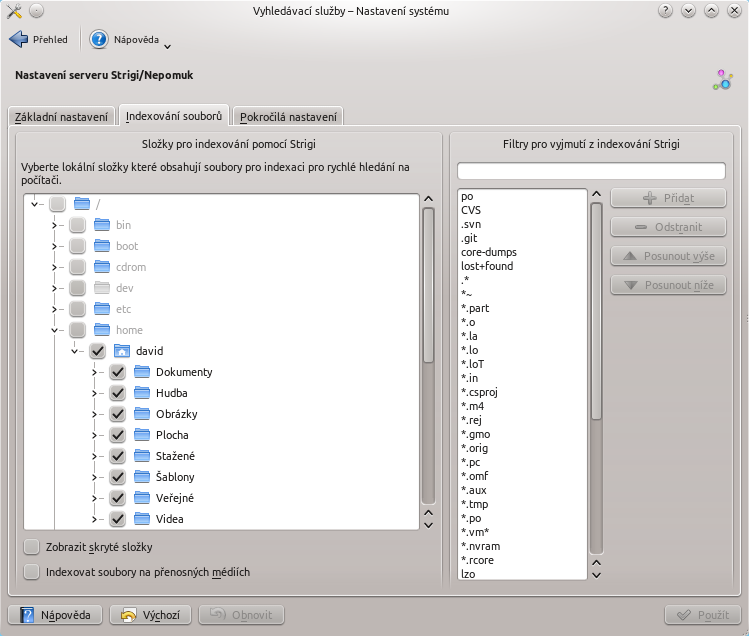Screen dimensions: 749x636
Task: Click the Stažené folder icon
Action: [142, 456]
